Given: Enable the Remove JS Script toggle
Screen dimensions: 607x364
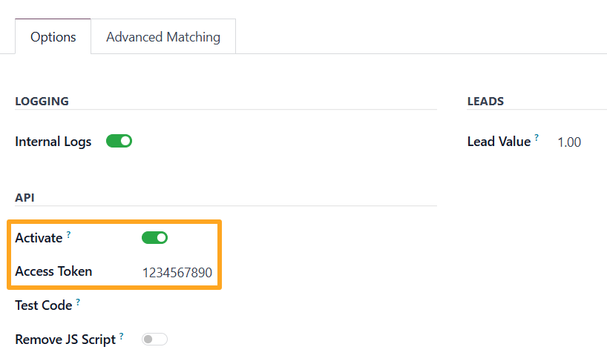Looking at the screenshot, I should (x=154, y=340).
